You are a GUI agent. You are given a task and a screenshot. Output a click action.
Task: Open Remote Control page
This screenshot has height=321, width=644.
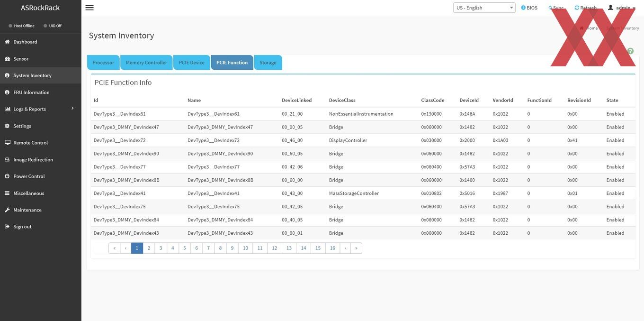tap(30, 143)
